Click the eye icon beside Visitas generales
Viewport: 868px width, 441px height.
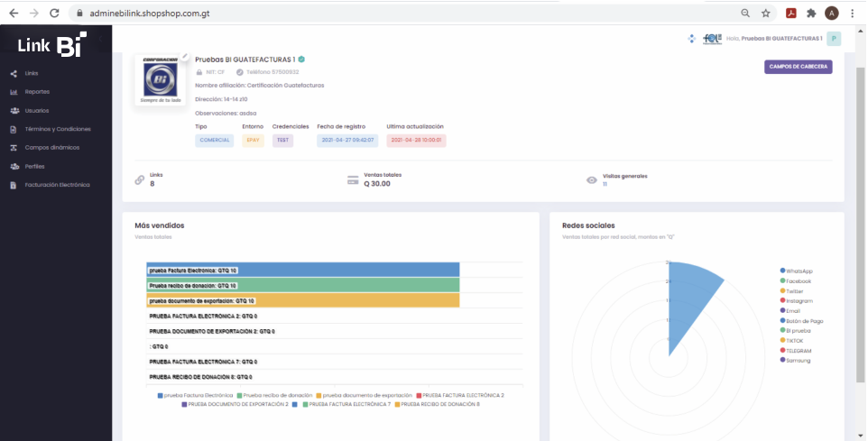click(592, 180)
